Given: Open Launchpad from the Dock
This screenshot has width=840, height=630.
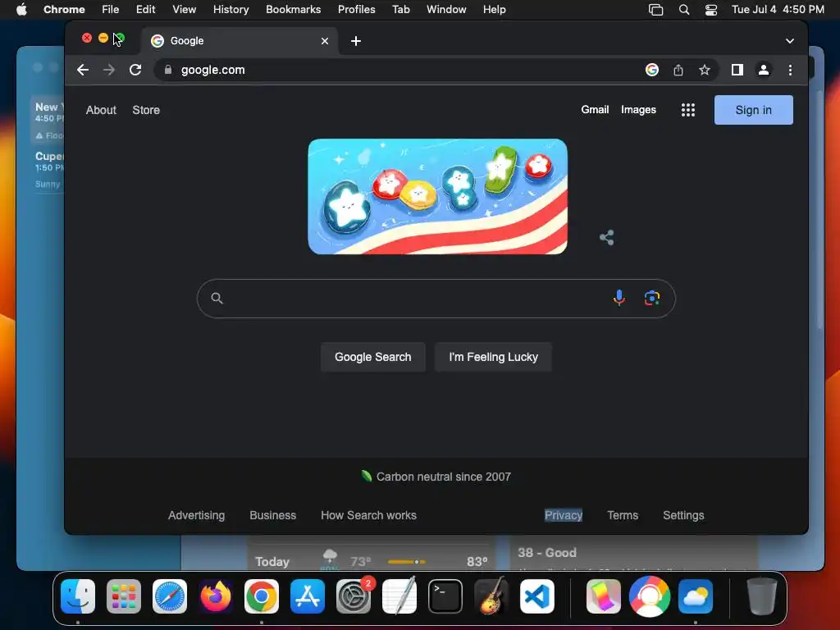Looking at the screenshot, I should click(x=124, y=596).
